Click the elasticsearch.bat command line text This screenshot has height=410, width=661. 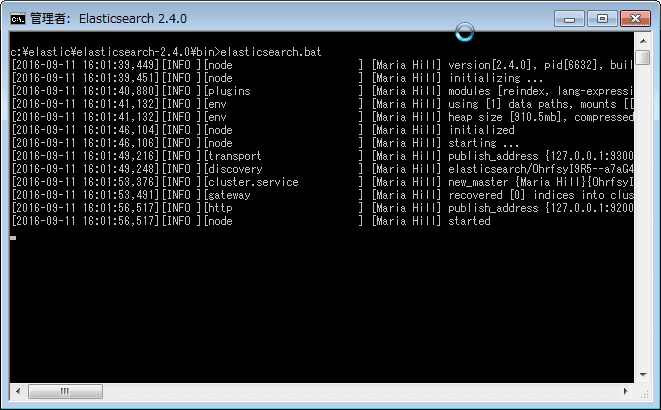(271, 52)
